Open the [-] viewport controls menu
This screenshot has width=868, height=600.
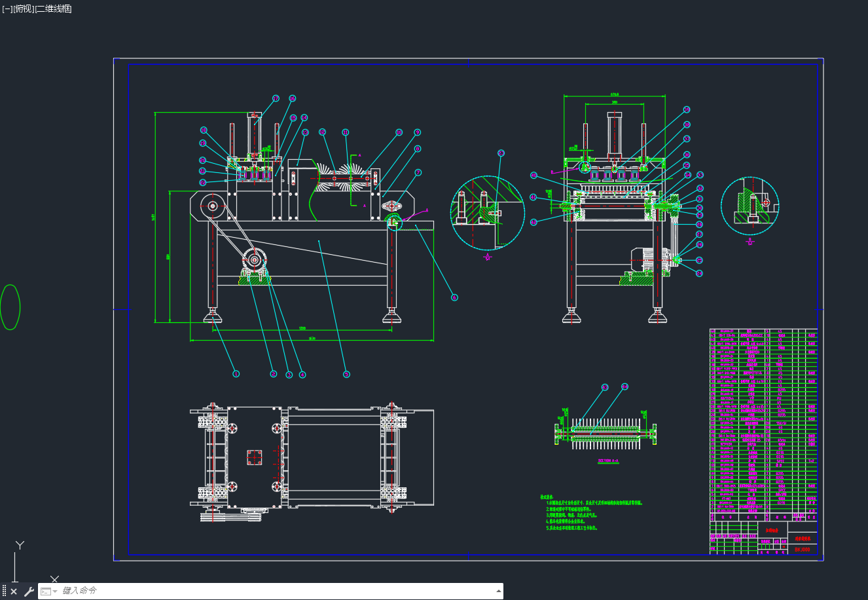pyautogui.click(x=7, y=9)
